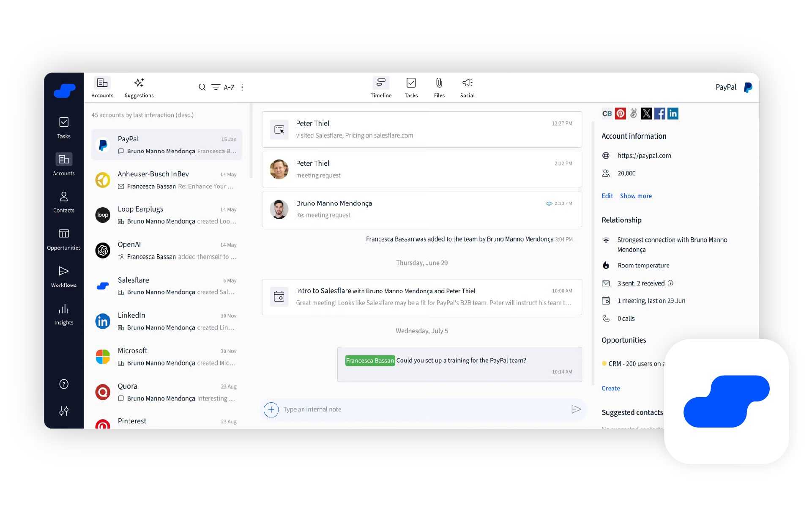Select the Loop Earplugs account
The width and height of the screenshot is (812, 508).
[x=167, y=215]
